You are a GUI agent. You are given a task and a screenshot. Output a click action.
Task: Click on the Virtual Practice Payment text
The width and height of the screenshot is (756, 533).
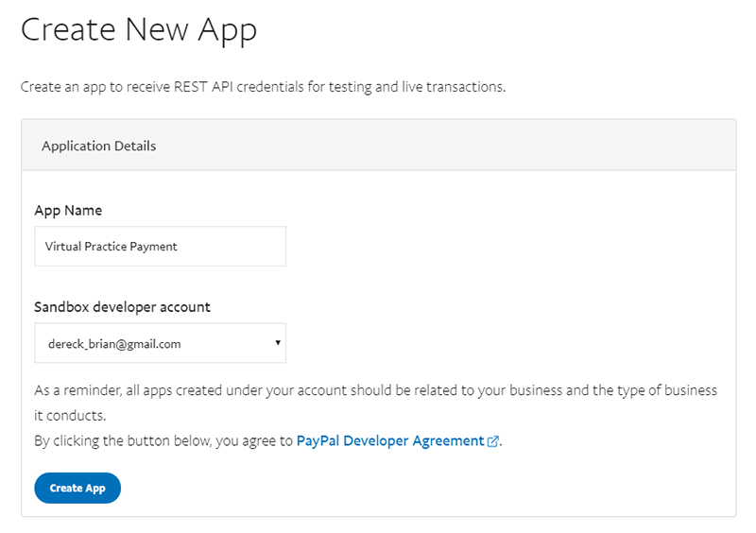click(111, 247)
